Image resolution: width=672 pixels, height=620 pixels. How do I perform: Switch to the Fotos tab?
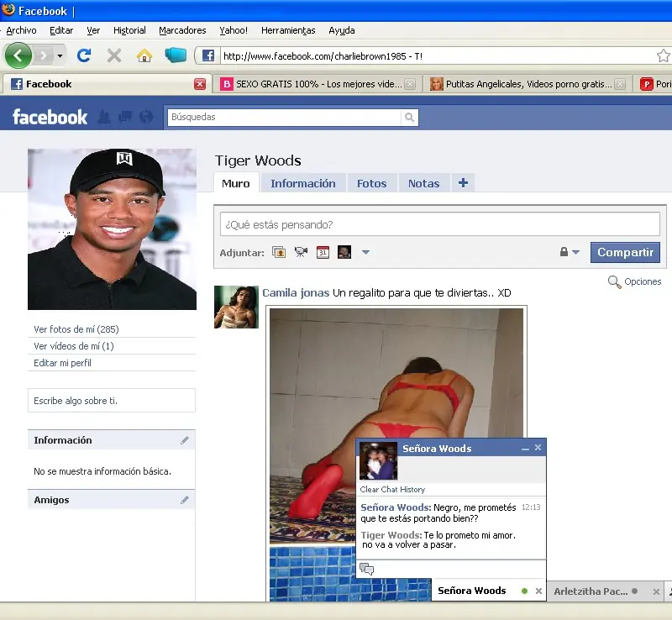(x=371, y=183)
